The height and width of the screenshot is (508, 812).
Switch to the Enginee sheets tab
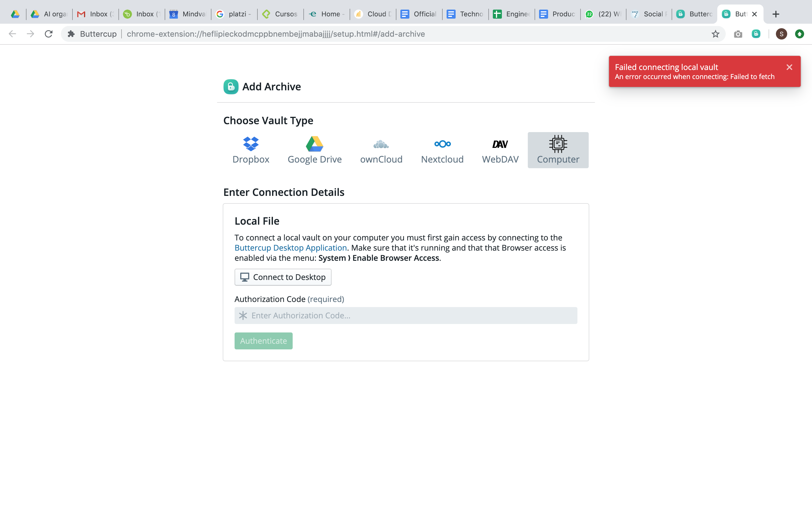pyautogui.click(x=512, y=14)
